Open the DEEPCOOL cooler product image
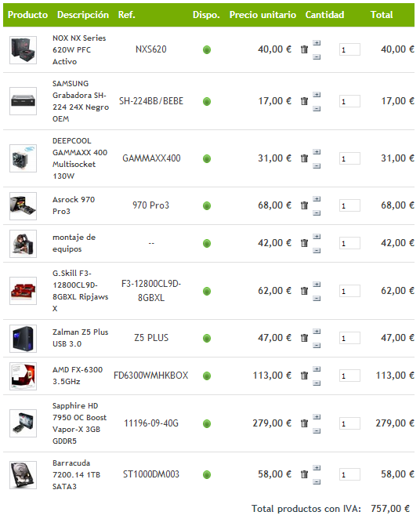The image size is (420, 519). 24,158
